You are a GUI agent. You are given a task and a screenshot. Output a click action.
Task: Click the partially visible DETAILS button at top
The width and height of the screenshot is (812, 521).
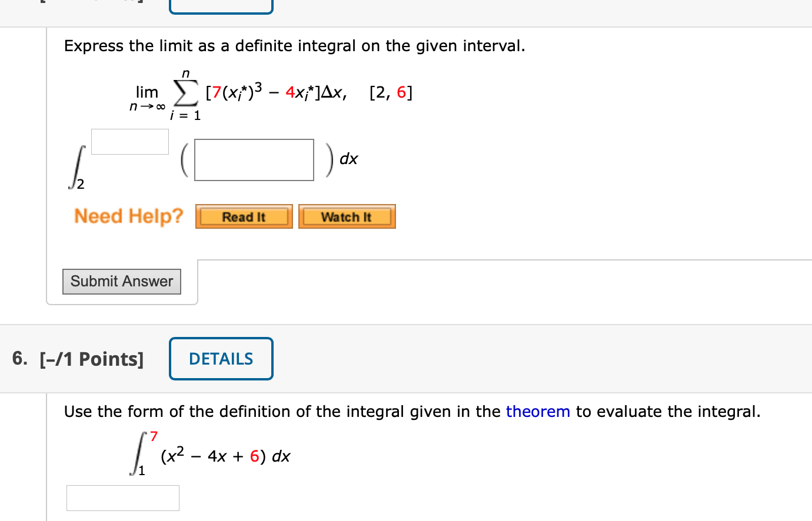[x=221, y=5]
